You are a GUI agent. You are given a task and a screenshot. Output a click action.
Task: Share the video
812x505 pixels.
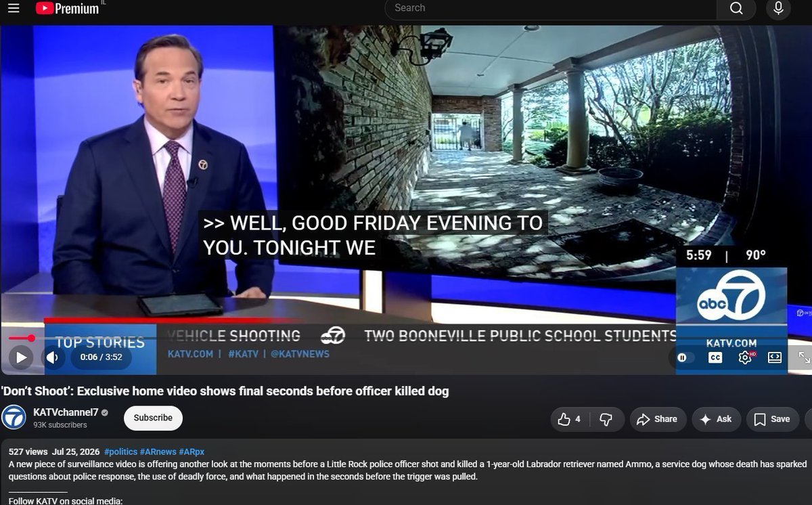pos(658,419)
